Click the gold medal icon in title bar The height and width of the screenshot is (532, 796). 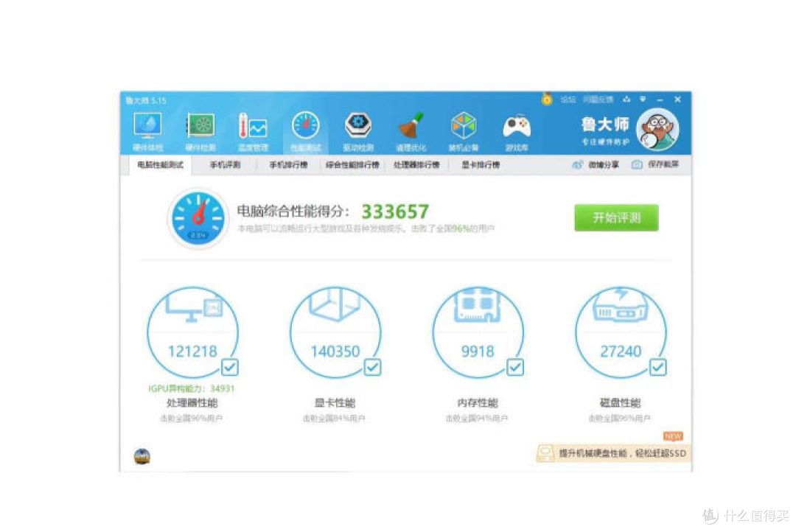(547, 99)
